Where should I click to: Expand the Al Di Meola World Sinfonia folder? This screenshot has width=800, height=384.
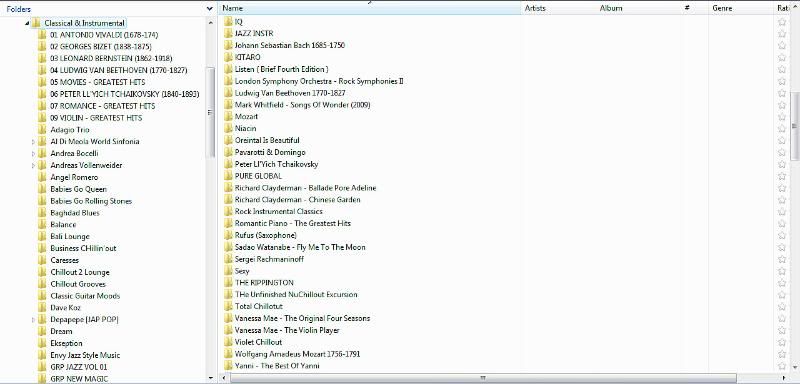click(x=34, y=142)
